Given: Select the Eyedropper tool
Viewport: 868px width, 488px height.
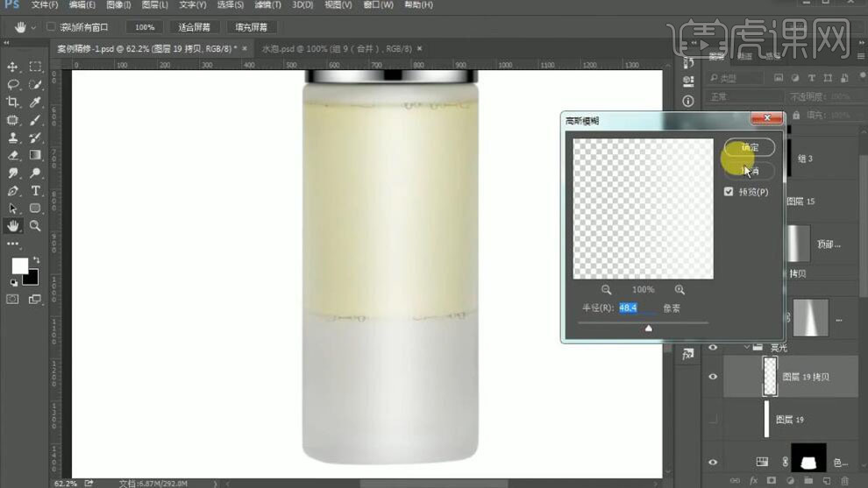Looking at the screenshot, I should [x=35, y=103].
